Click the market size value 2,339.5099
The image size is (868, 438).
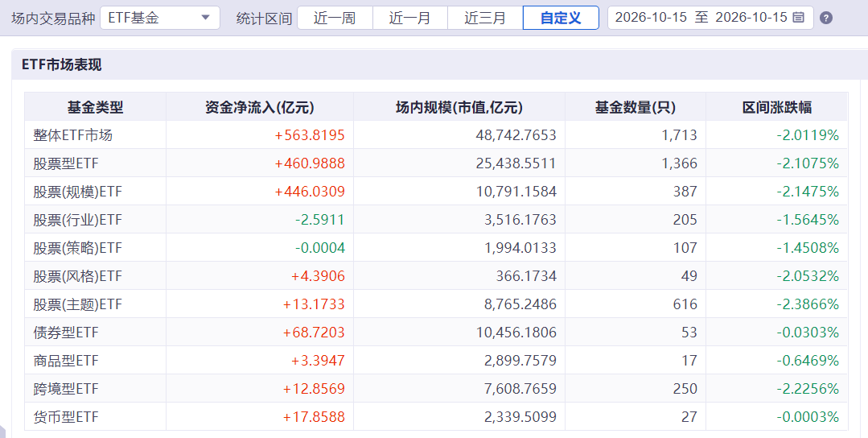click(520, 418)
